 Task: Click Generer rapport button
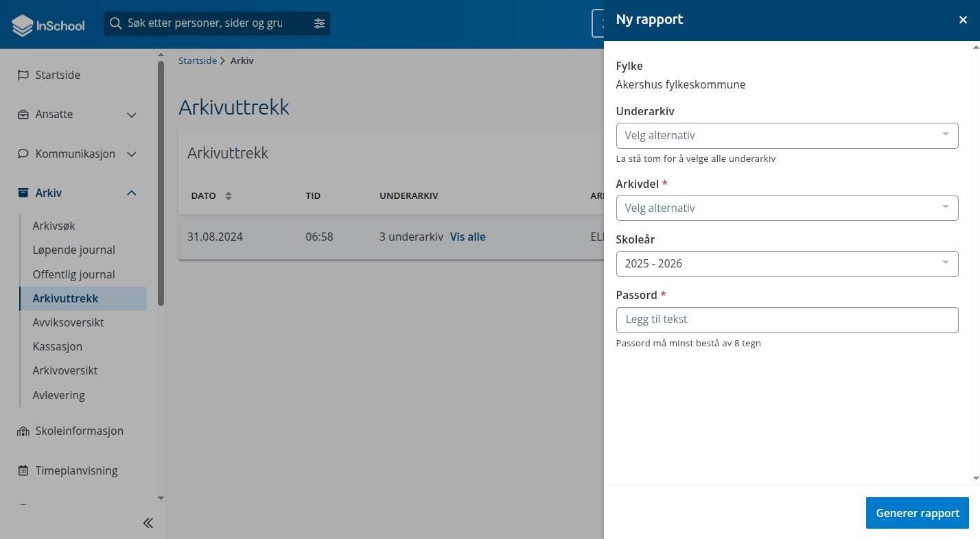(x=918, y=513)
